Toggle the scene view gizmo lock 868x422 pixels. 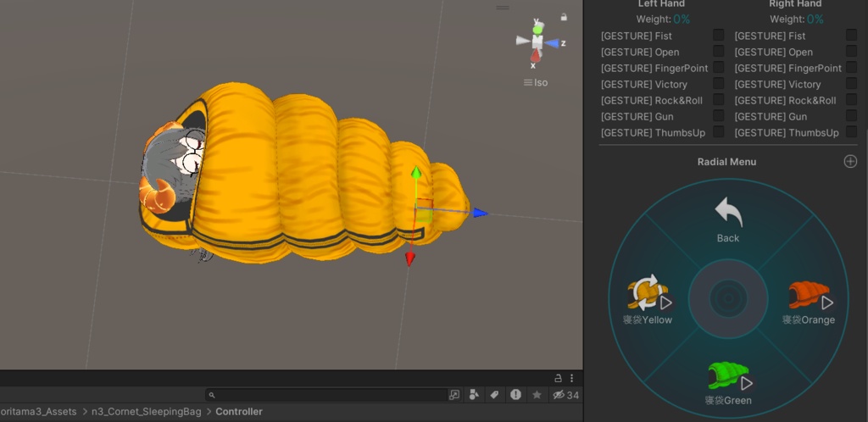pos(564,17)
